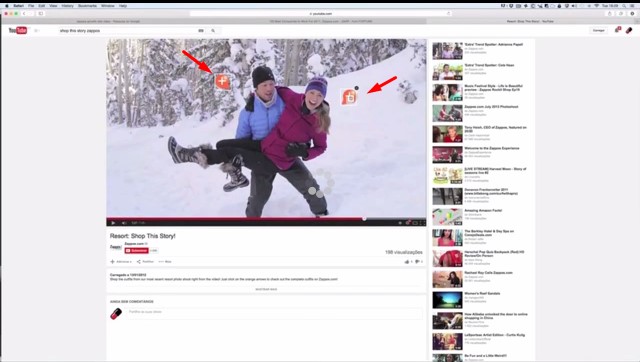Click the Add to (plus) button under video
The width and height of the screenshot is (640, 362).
[x=121, y=262]
